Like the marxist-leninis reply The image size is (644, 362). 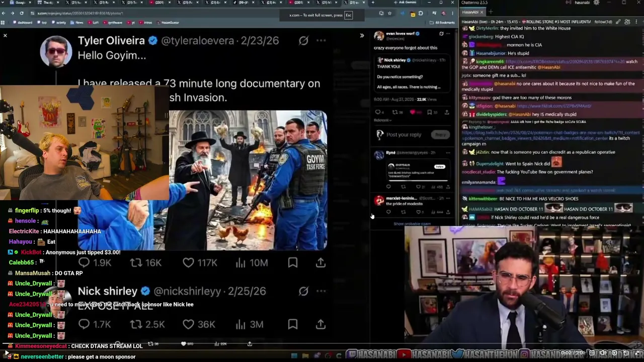point(420,212)
